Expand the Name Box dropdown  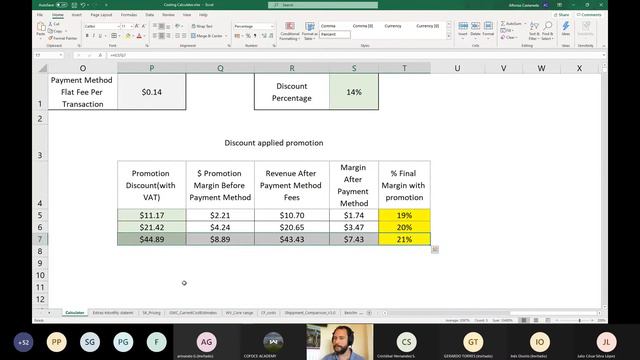[61, 55]
